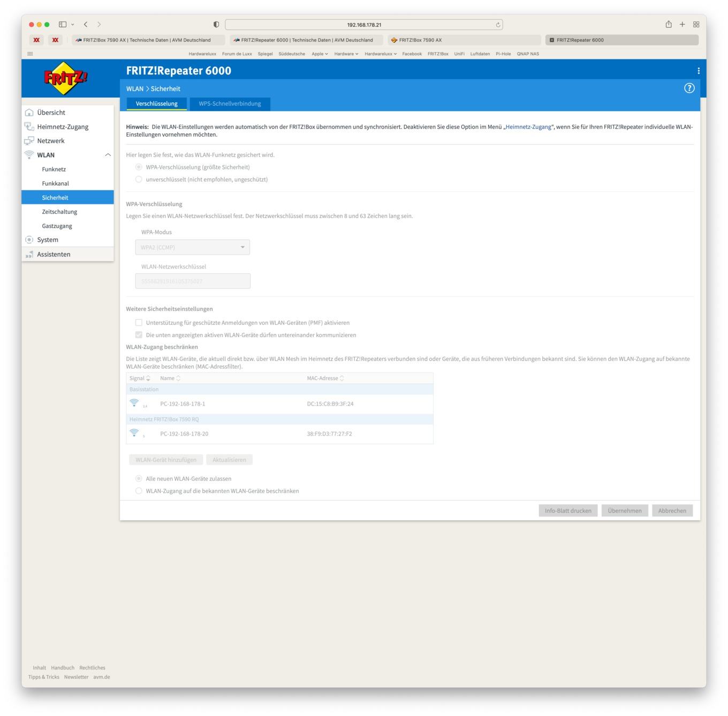Click Safari sidebar toggle icon
This screenshot has height=716, width=728.
click(x=63, y=24)
